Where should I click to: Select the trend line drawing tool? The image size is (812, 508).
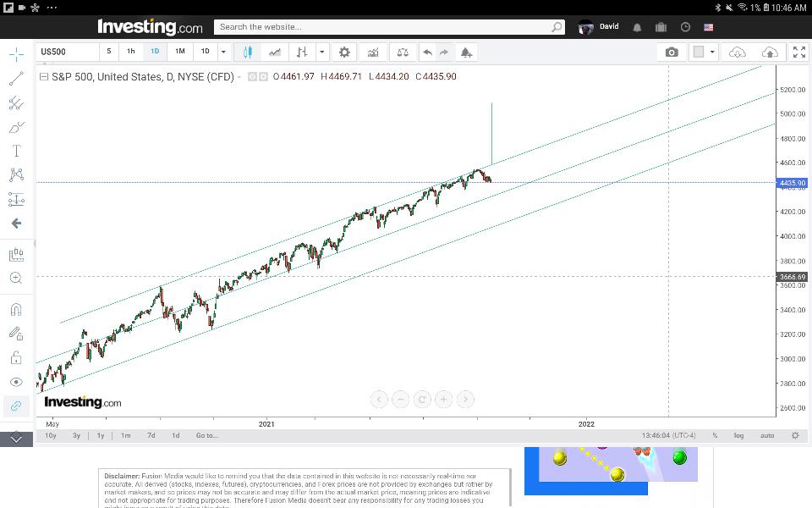click(x=16, y=79)
